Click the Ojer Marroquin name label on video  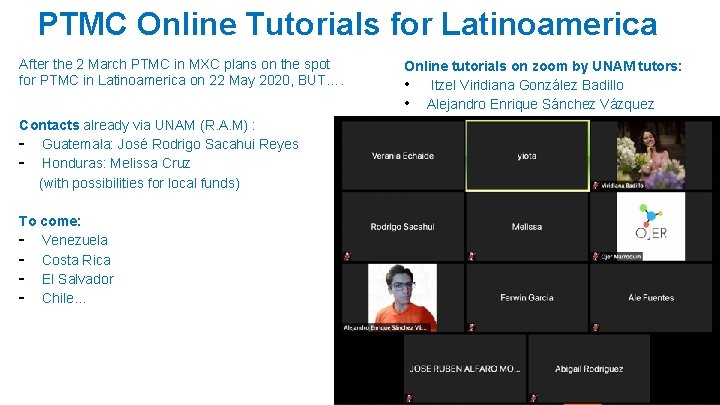[621, 257]
